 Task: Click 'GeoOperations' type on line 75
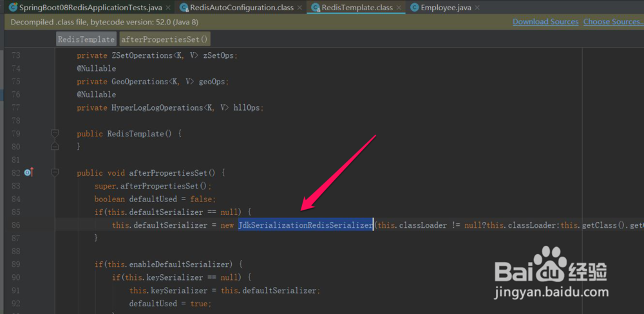140,82
